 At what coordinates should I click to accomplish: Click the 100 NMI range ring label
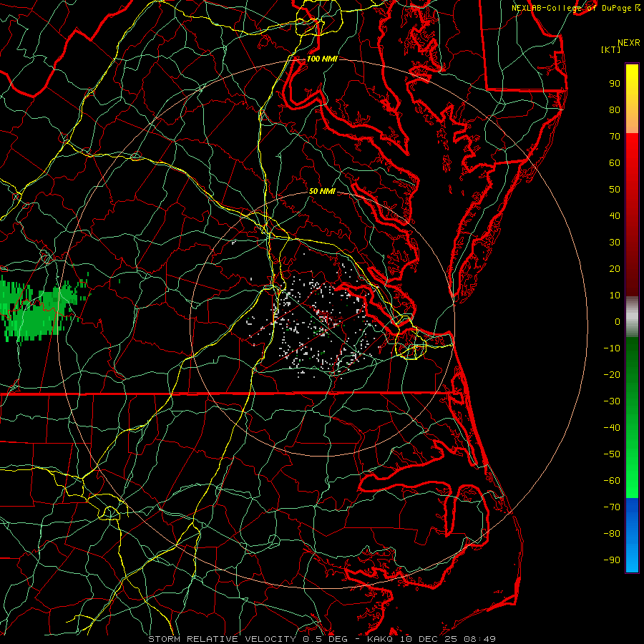click(322, 59)
